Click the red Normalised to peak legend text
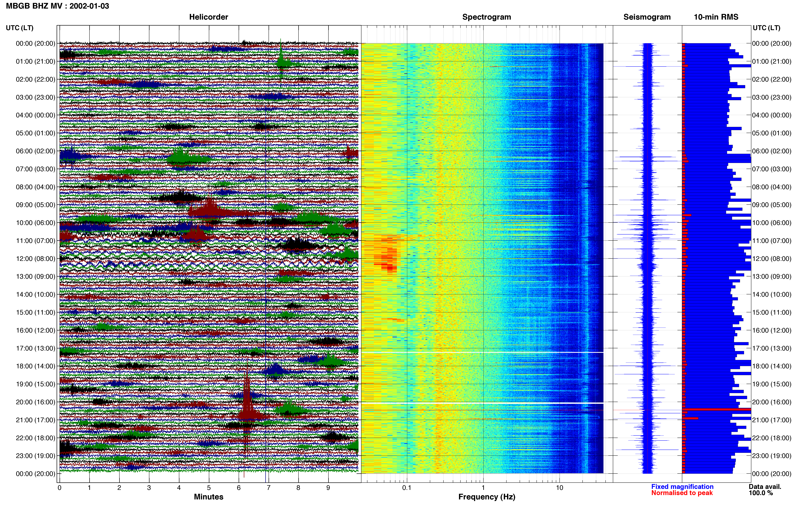The image size is (812, 508). click(x=682, y=493)
